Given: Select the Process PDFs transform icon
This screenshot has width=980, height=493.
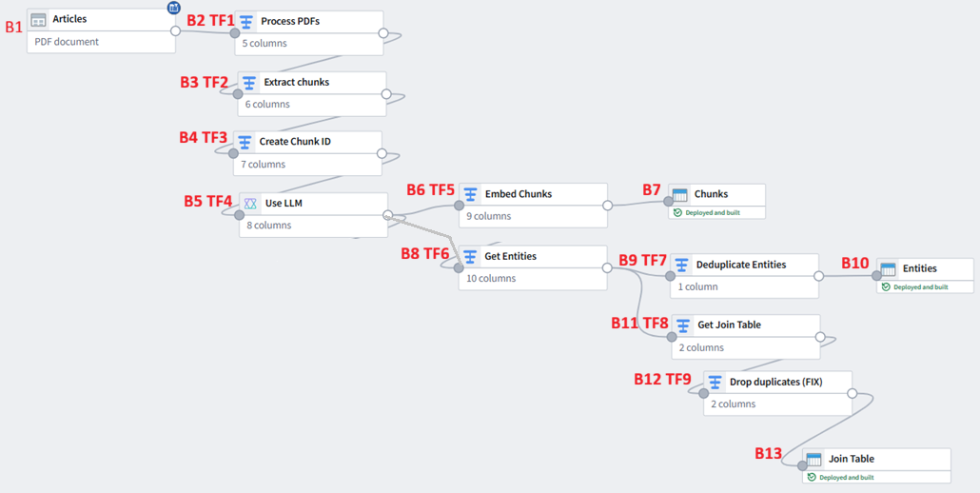Looking at the screenshot, I should 247,21.
